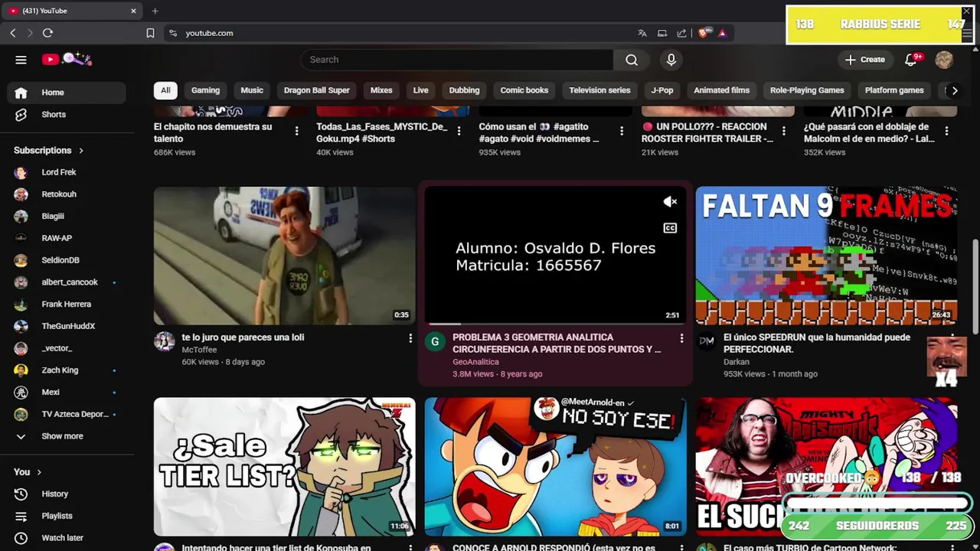Viewport: 980px width, 551px height.
Task: Unmute the preview video
Action: click(x=670, y=202)
